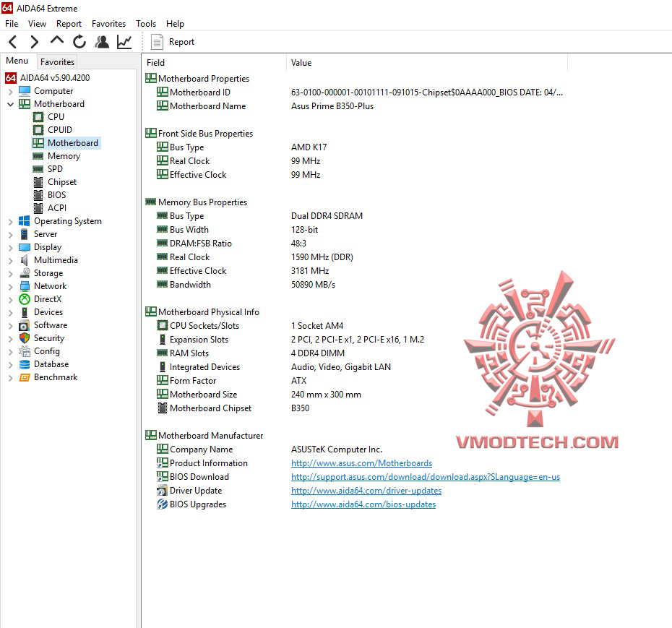
Task: Select the Server item
Action: [x=38, y=234]
